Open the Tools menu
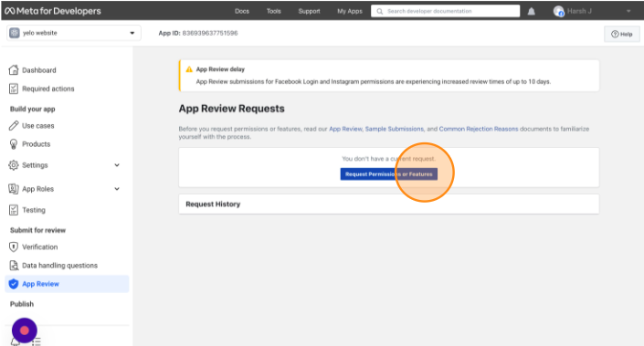The width and height of the screenshot is (644, 346). [273, 11]
